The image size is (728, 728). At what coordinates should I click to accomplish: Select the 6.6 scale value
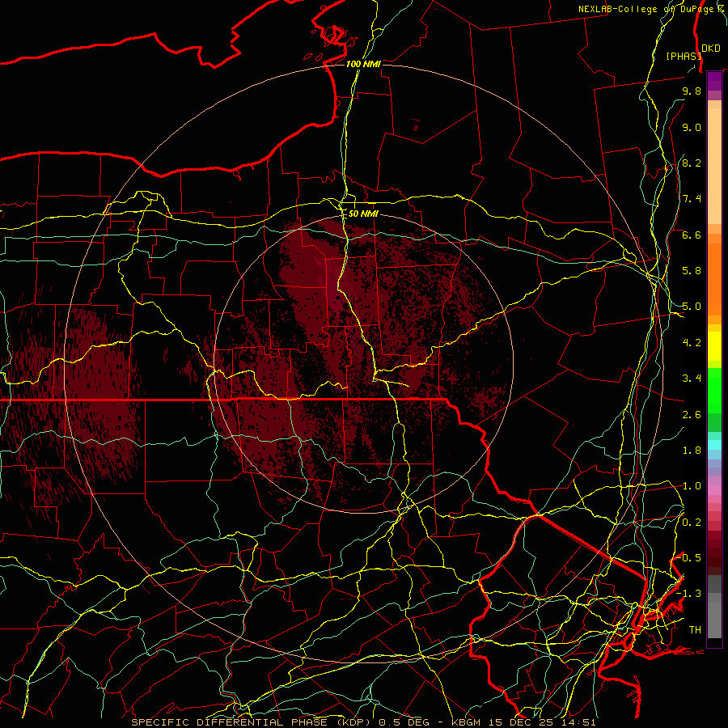[x=692, y=235]
